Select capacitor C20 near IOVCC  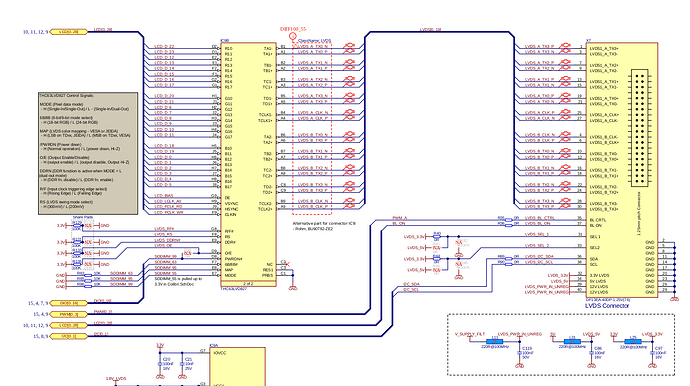[x=160, y=364]
